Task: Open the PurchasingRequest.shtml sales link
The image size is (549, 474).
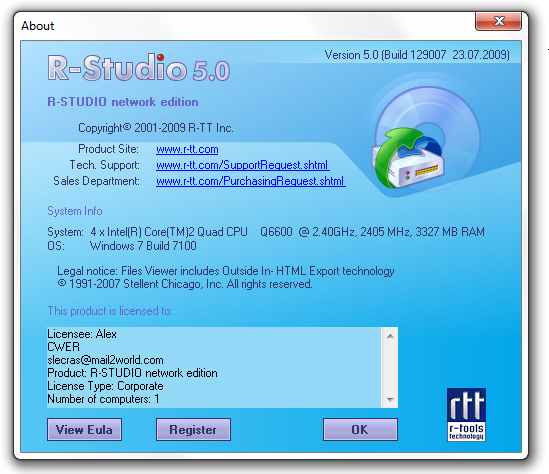Action: 251,181
